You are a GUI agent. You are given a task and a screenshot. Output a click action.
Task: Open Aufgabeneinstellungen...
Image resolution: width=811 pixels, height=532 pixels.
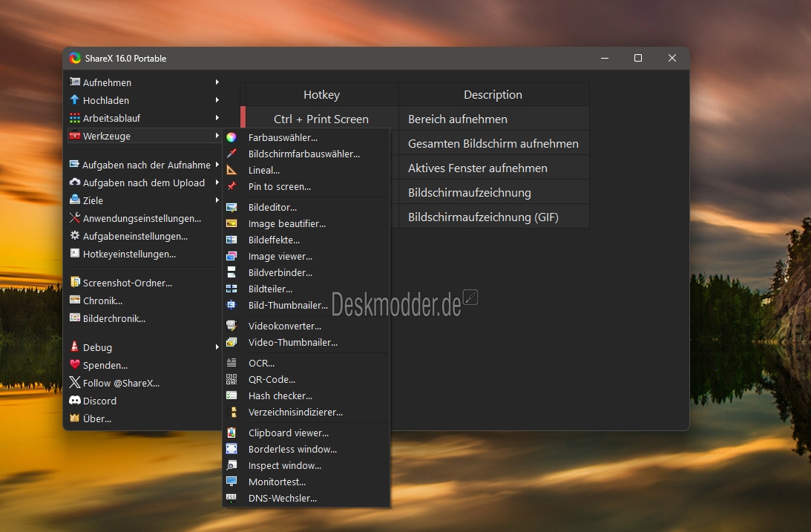(x=145, y=236)
